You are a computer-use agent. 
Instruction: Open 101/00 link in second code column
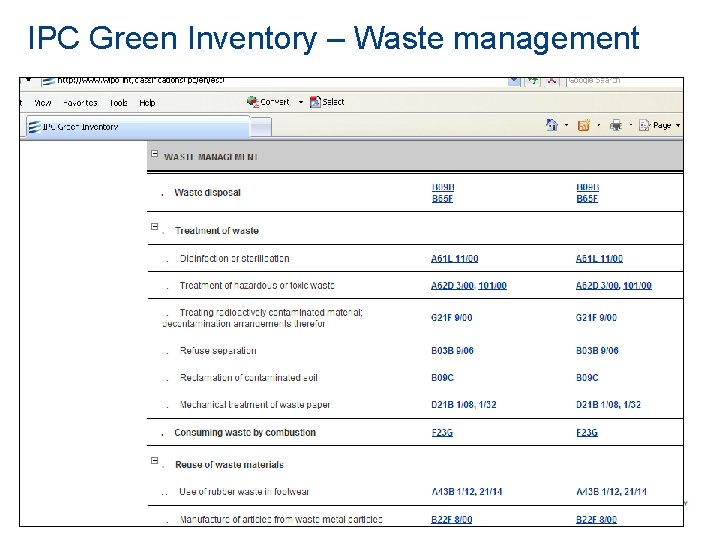pyautogui.click(x=637, y=286)
